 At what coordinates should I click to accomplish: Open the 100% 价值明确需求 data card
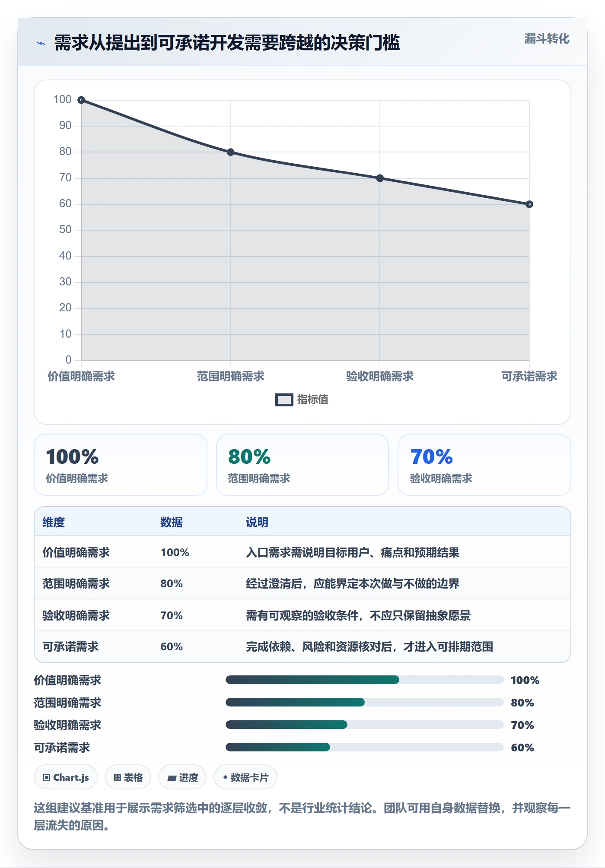[x=121, y=465]
